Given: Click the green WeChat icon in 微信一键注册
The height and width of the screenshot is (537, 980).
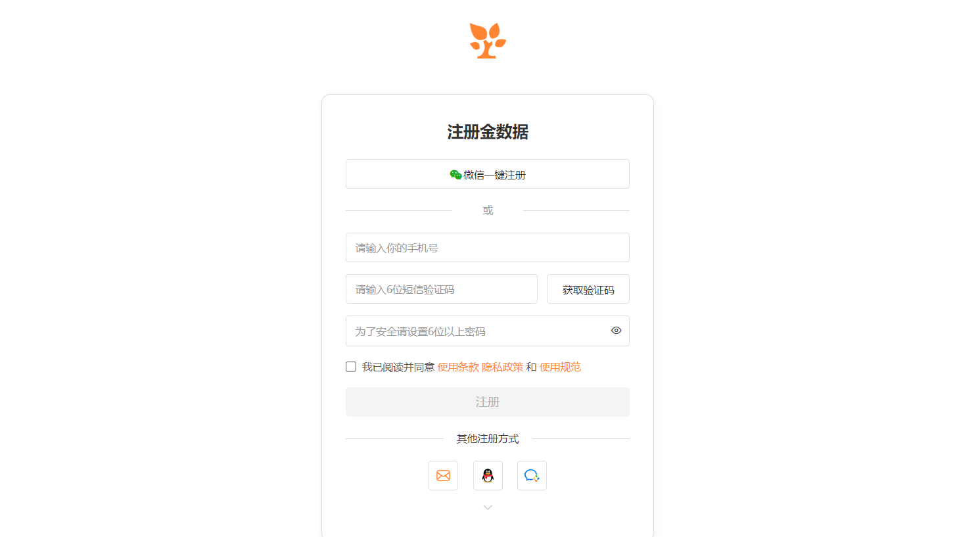Looking at the screenshot, I should point(455,174).
